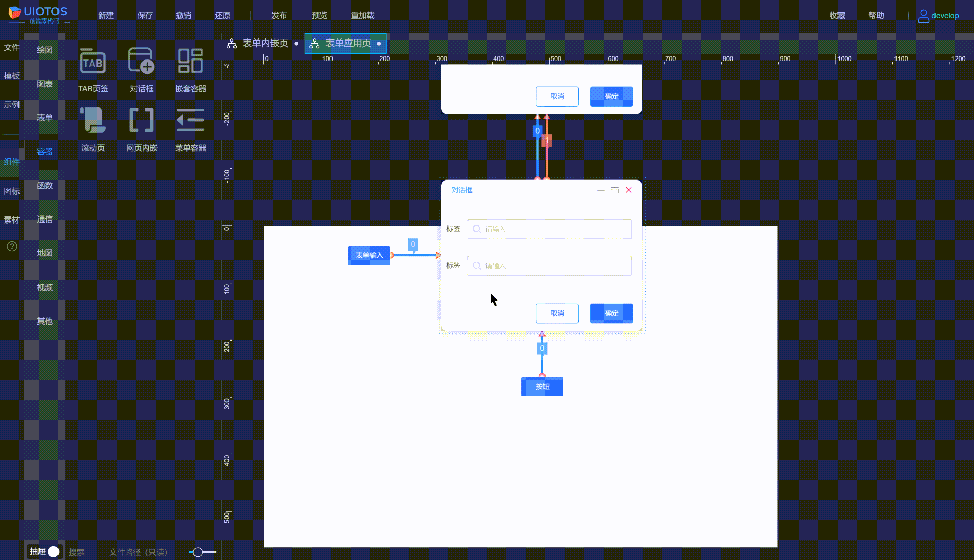This screenshot has height=560, width=974.
Task: Click 预览 in the top toolbar
Action: (319, 15)
